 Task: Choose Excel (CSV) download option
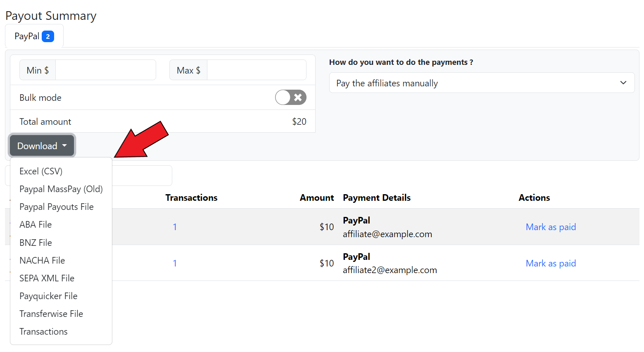coord(41,171)
